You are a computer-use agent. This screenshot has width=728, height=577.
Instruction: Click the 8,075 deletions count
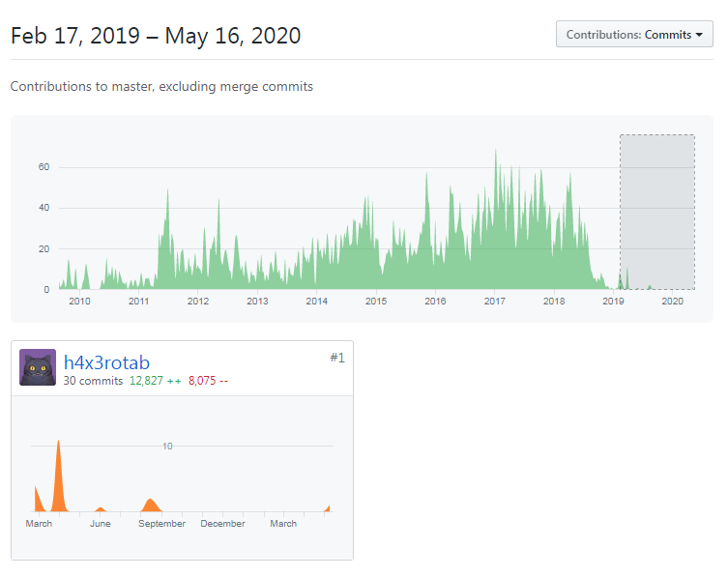click(209, 381)
